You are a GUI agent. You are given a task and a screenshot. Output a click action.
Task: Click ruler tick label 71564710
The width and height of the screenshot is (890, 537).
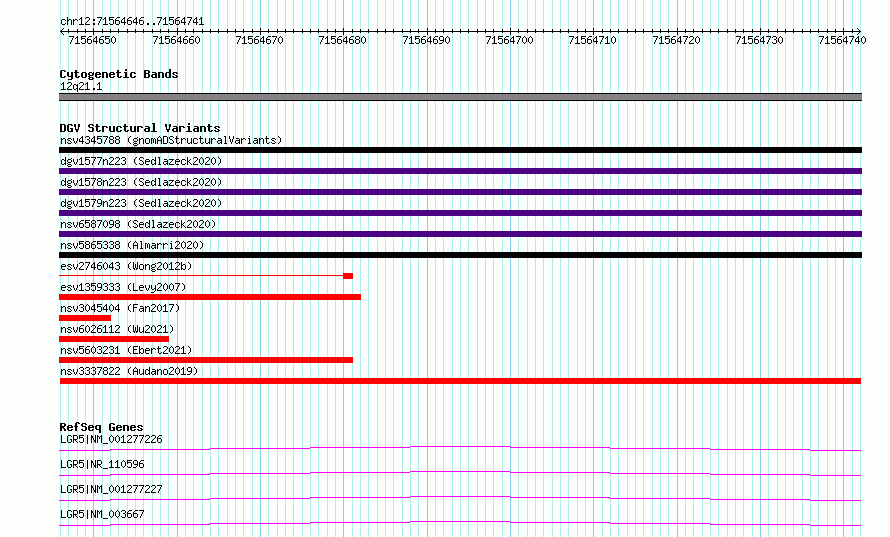(592, 40)
